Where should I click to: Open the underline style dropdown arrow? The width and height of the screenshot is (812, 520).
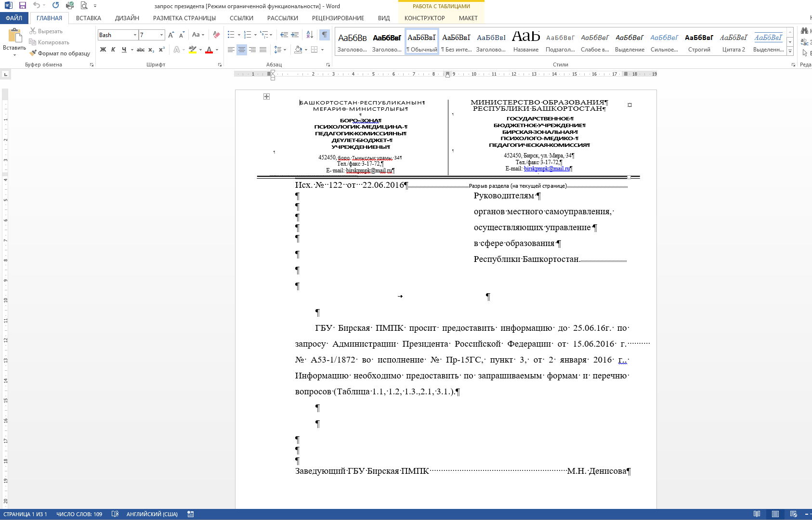point(132,50)
